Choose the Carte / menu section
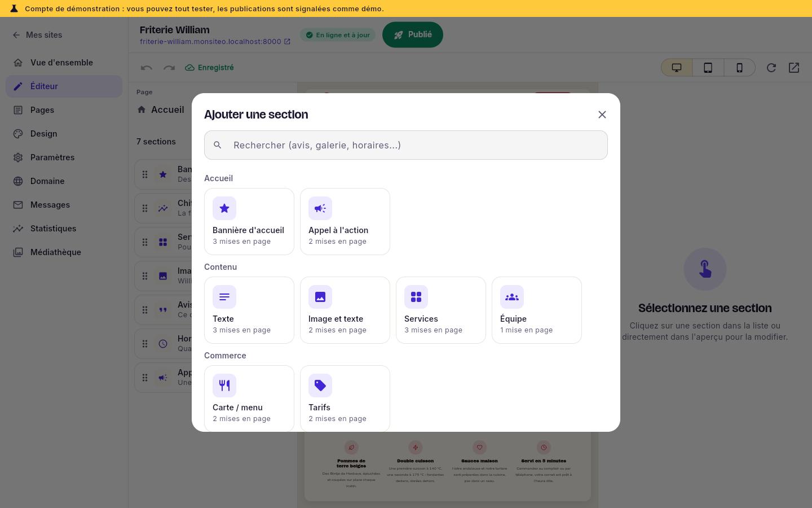812x508 pixels. tap(249, 398)
